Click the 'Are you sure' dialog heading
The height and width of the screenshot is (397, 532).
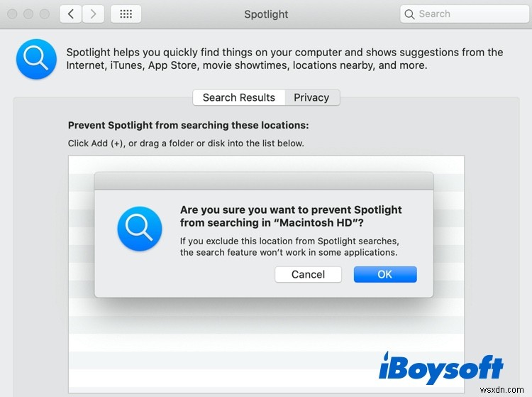[x=291, y=216]
